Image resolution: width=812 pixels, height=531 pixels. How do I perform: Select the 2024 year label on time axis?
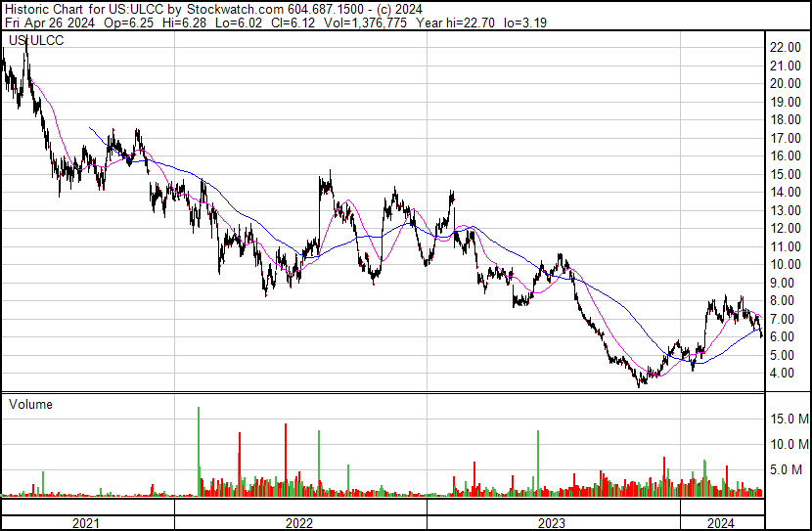720,523
